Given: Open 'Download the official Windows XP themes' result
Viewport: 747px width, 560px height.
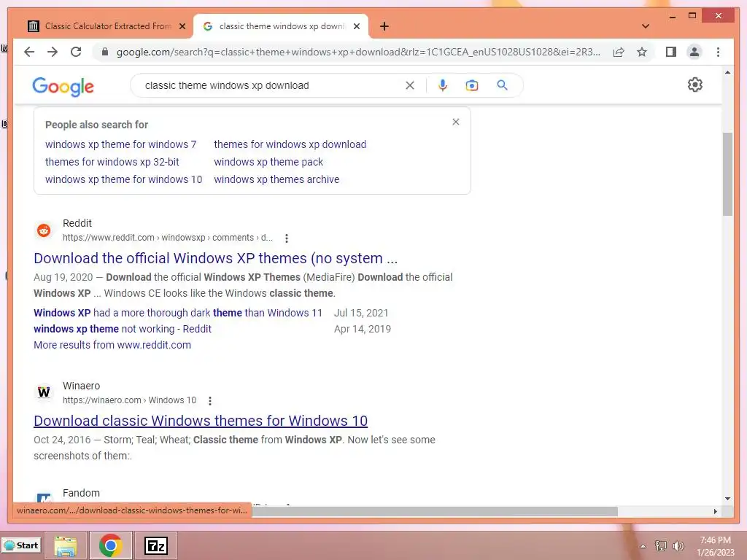Looking at the screenshot, I should click(x=215, y=258).
